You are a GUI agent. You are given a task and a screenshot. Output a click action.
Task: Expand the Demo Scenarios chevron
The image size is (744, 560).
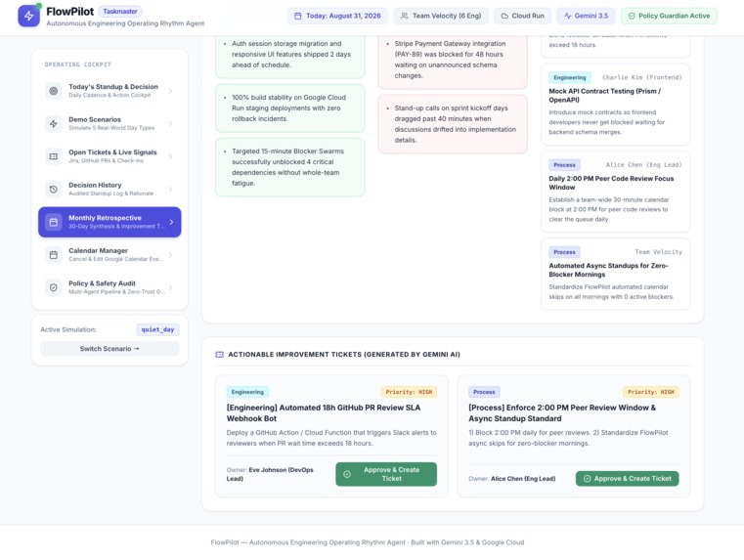click(170, 123)
